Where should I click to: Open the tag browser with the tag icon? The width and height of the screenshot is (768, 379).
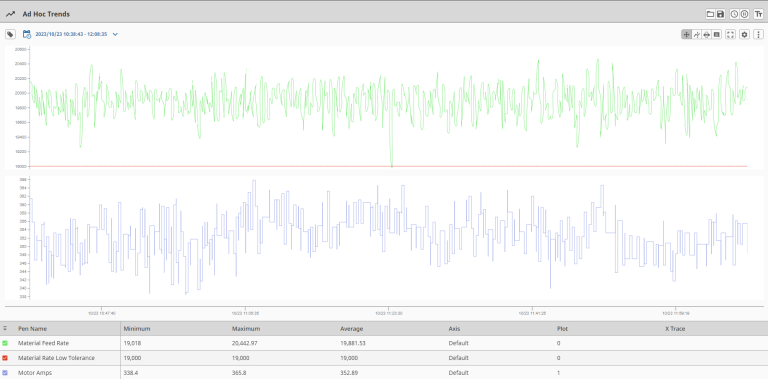coord(10,34)
